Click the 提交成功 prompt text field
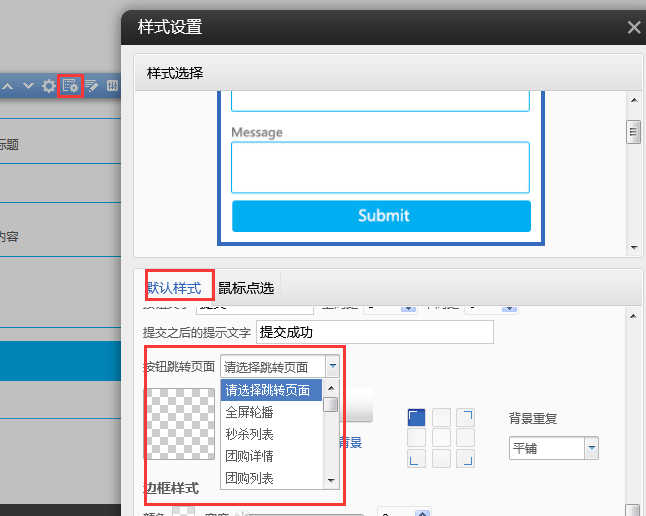The width and height of the screenshot is (646, 516). 375,332
